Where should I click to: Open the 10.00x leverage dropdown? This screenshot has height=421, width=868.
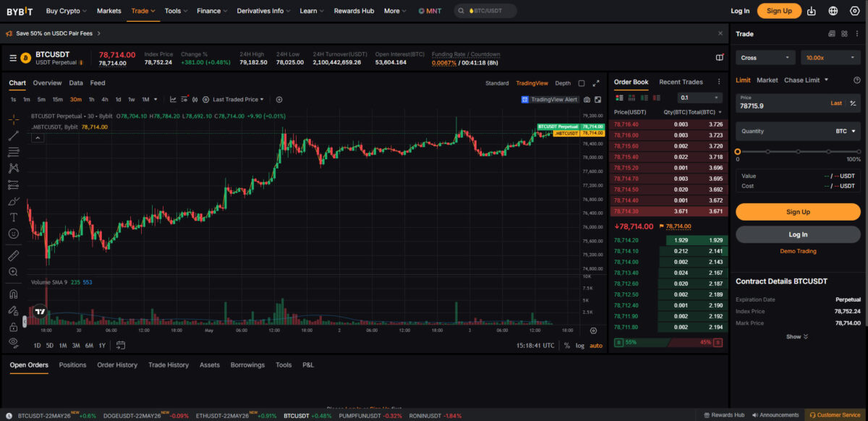tap(831, 57)
